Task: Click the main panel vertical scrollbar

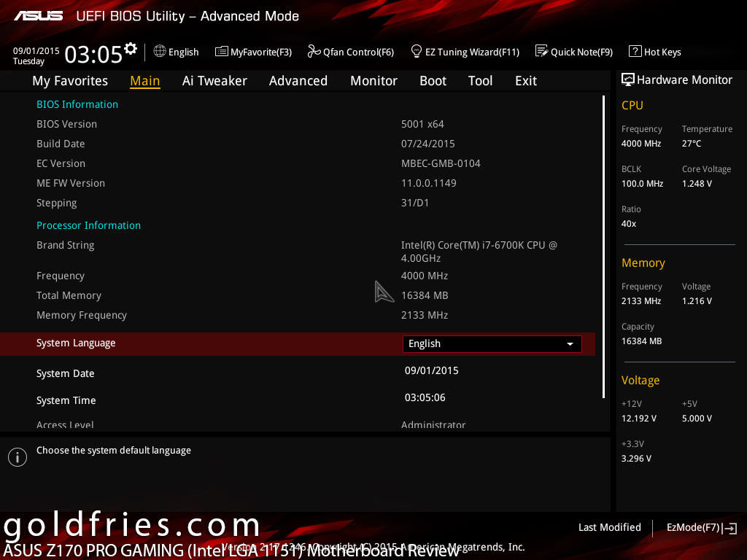Action: click(x=603, y=246)
